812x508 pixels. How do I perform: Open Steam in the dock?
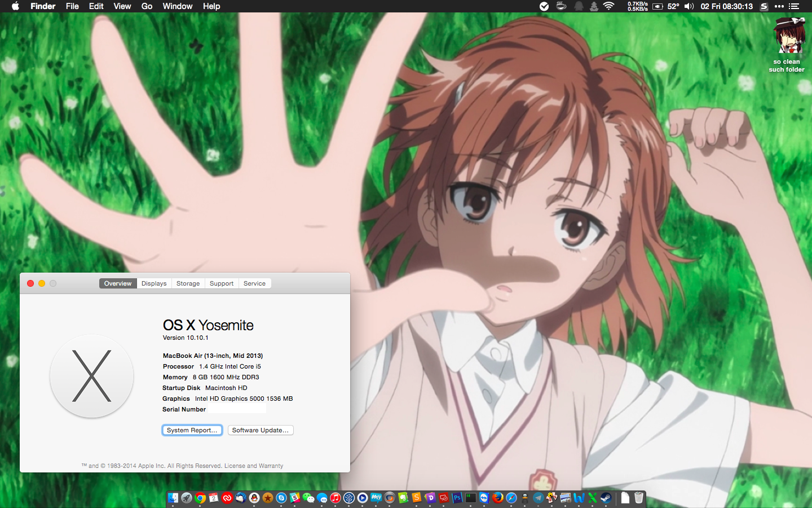coord(606,498)
